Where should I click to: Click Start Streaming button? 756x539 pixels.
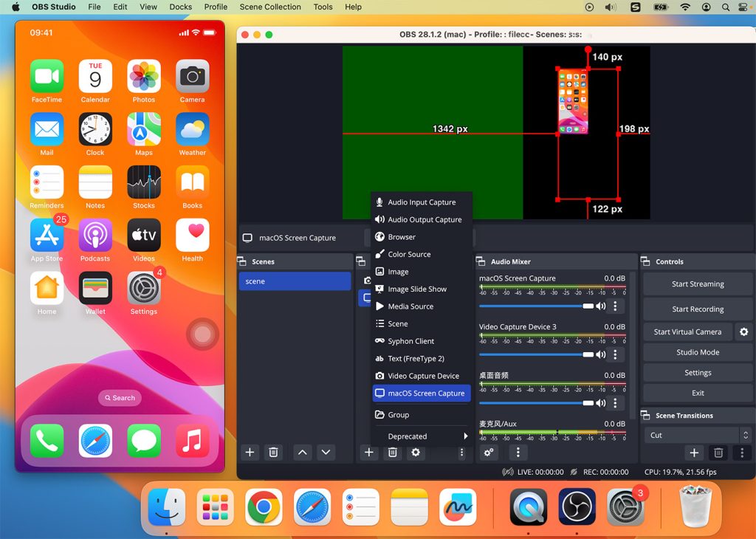click(698, 284)
